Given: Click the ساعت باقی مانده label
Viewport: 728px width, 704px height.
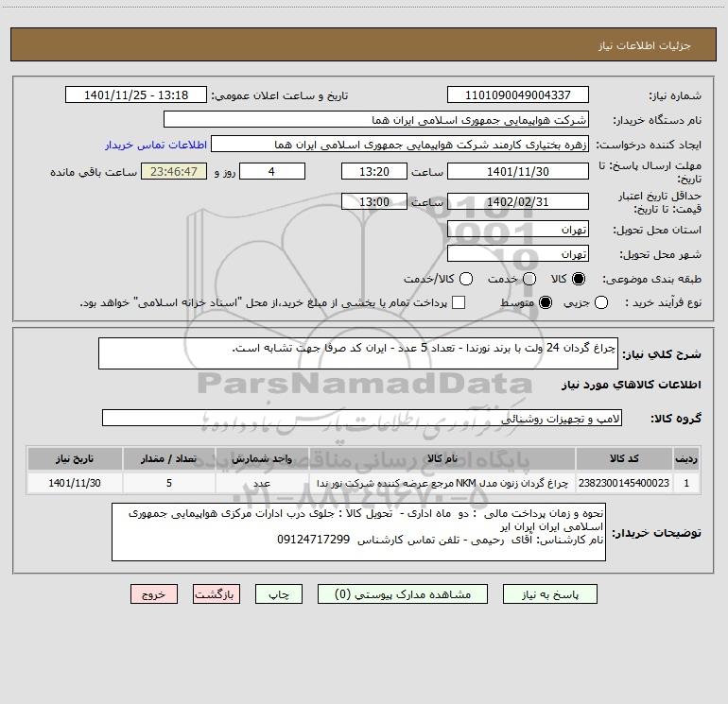Looking at the screenshot, I should coord(94,172).
